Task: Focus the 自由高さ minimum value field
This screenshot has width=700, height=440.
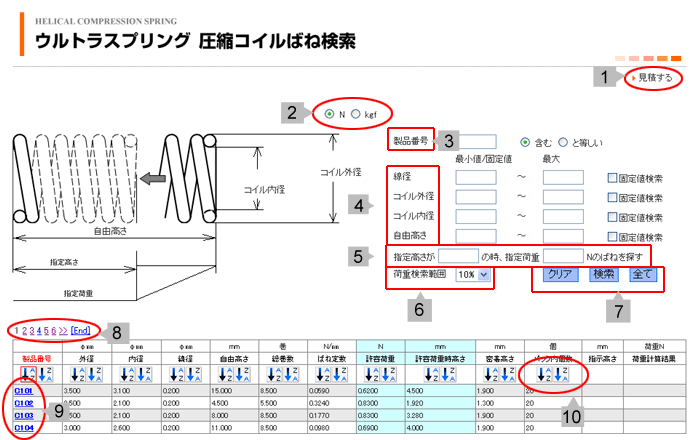Action: coord(476,236)
